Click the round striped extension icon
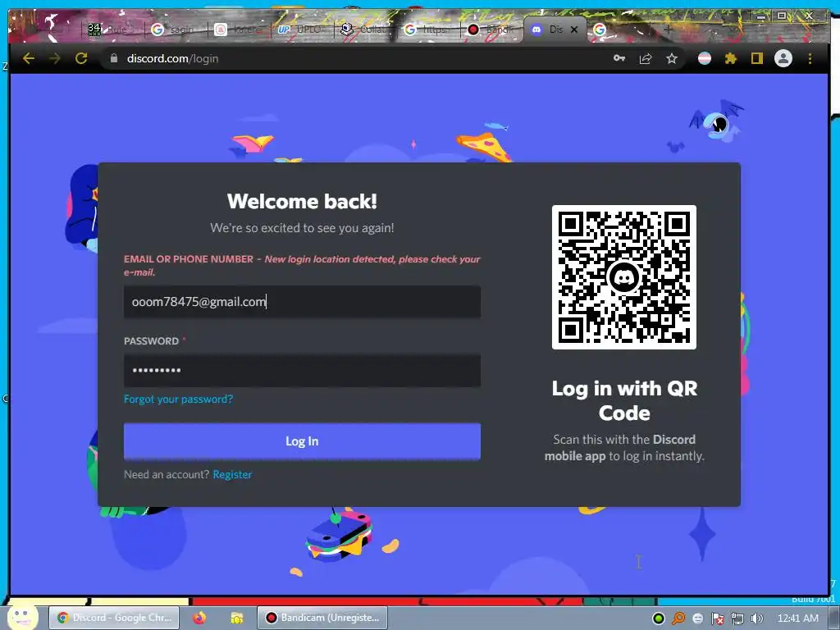Viewport: 840px width, 630px height. 705,58
